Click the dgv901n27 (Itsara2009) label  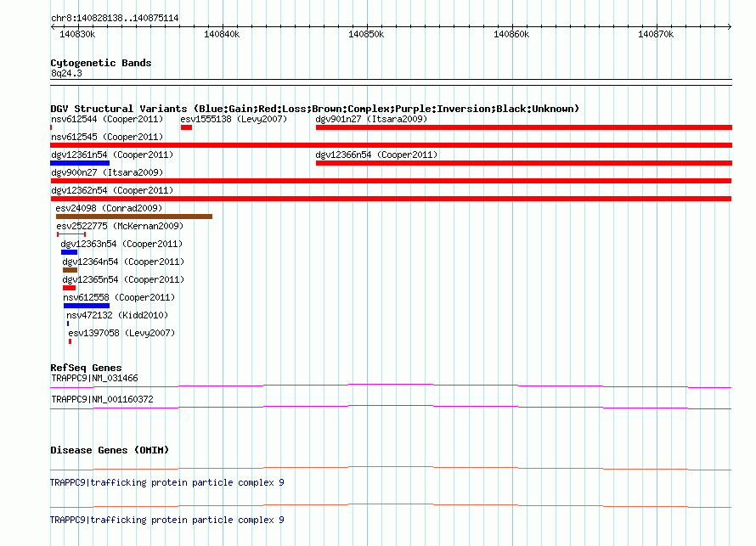point(371,119)
